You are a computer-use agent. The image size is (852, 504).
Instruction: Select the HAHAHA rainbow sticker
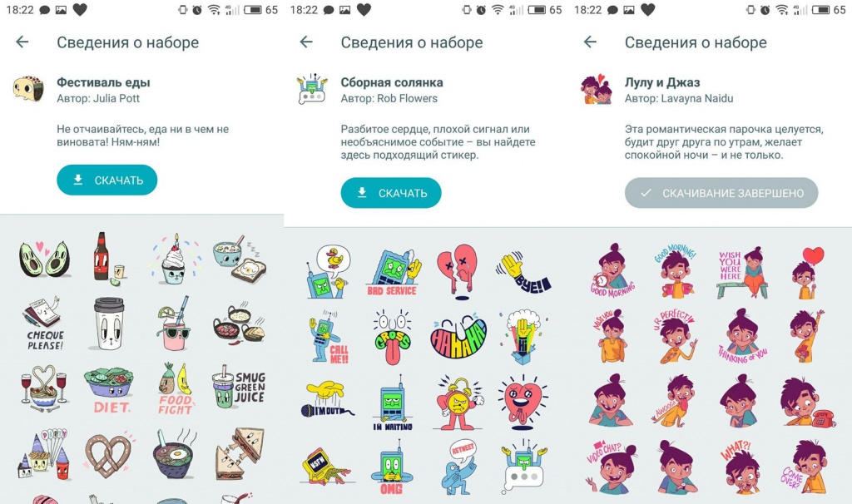click(458, 338)
